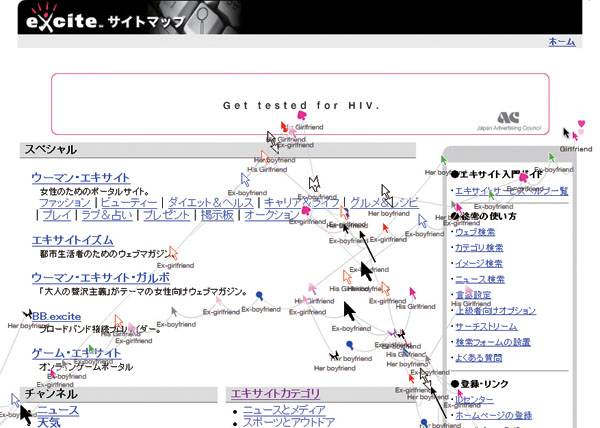Screen dimensions: 600x428
Task: Open the エキサイトイズム link
Action: (72, 240)
